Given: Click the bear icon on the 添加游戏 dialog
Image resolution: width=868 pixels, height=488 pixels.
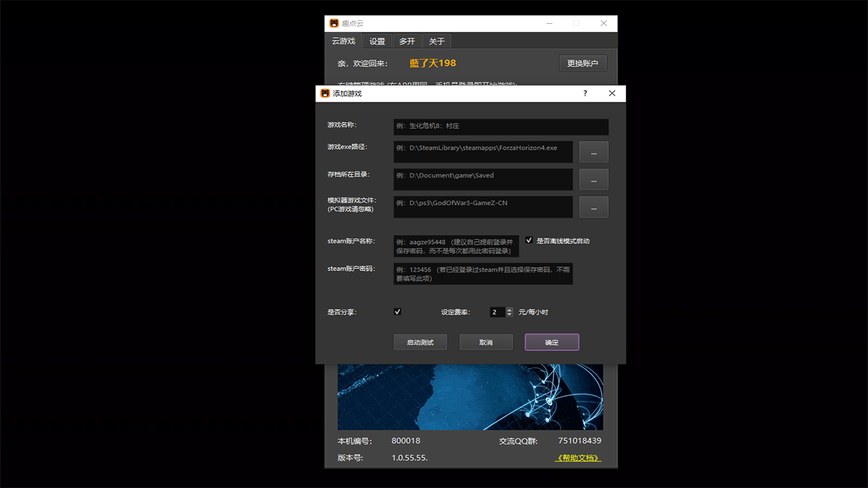Looking at the screenshot, I should click(324, 93).
